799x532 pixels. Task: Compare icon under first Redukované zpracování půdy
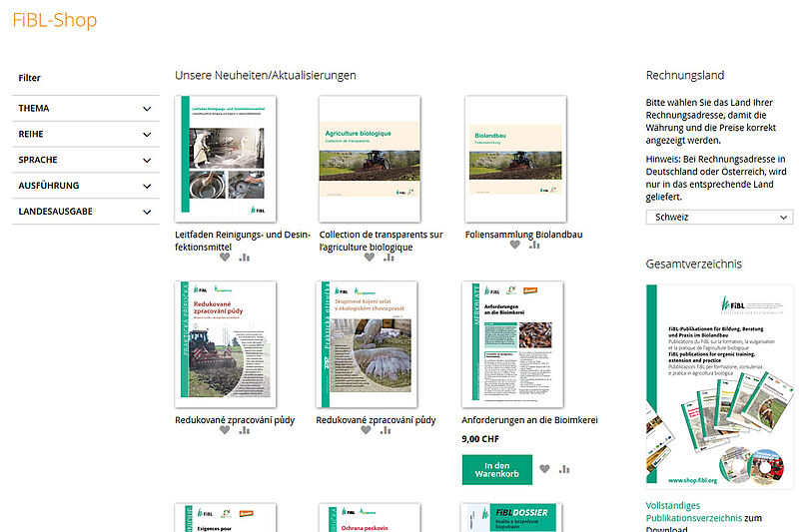(245, 430)
